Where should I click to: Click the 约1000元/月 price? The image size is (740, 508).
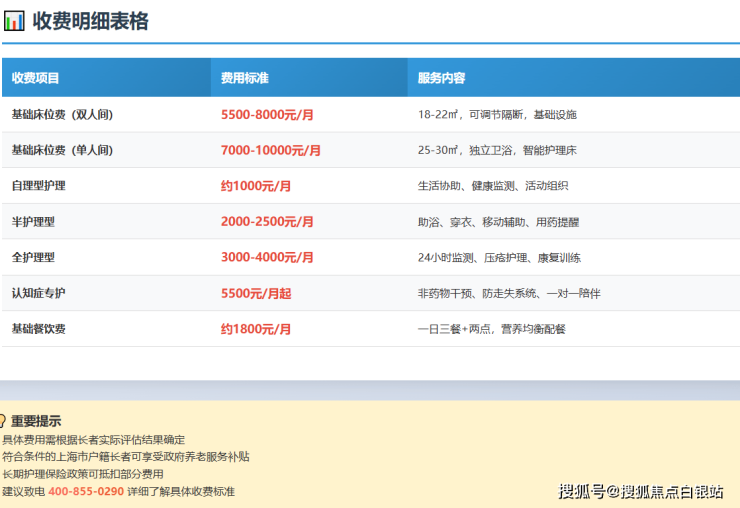(256, 186)
